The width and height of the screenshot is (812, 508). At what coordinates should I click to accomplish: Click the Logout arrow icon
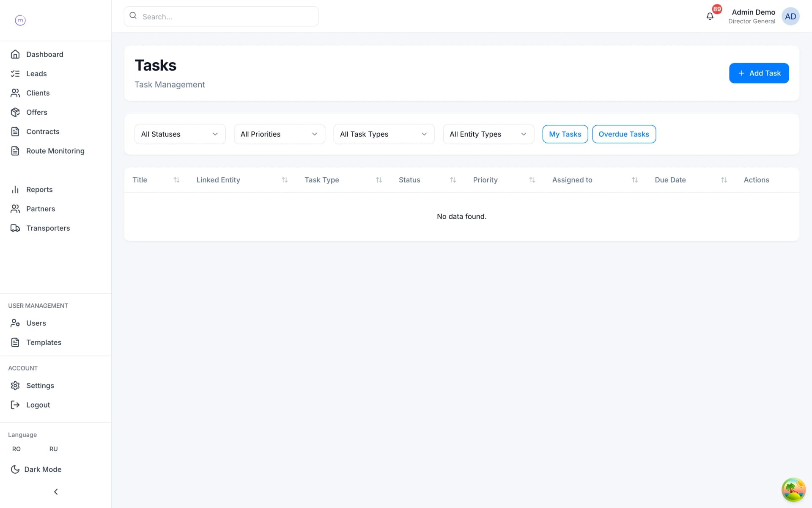[x=15, y=405]
